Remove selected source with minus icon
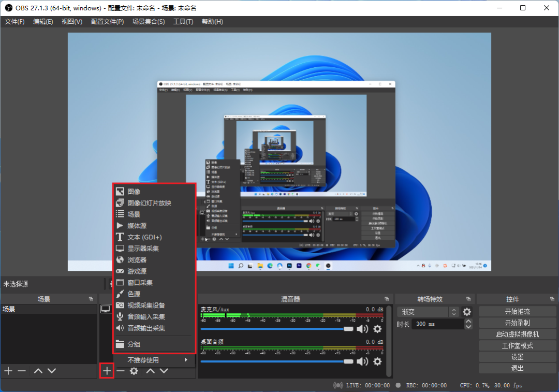559x392 pixels. tap(121, 371)
